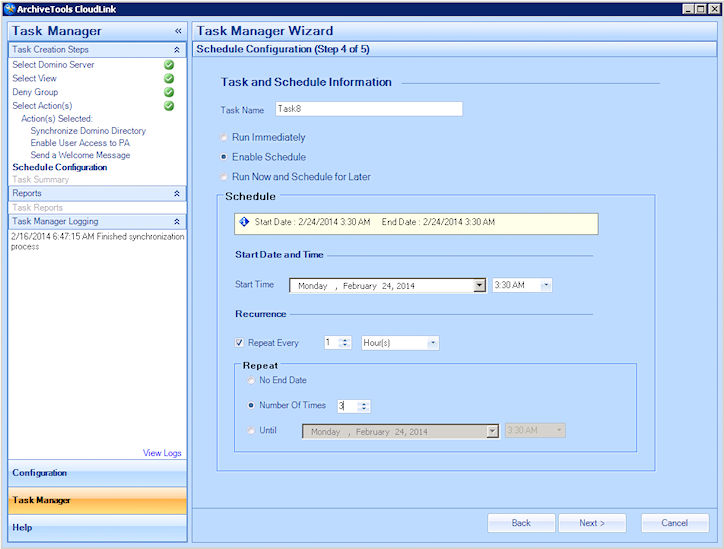Open the Configuration navigation pane

tap(97, 473)
